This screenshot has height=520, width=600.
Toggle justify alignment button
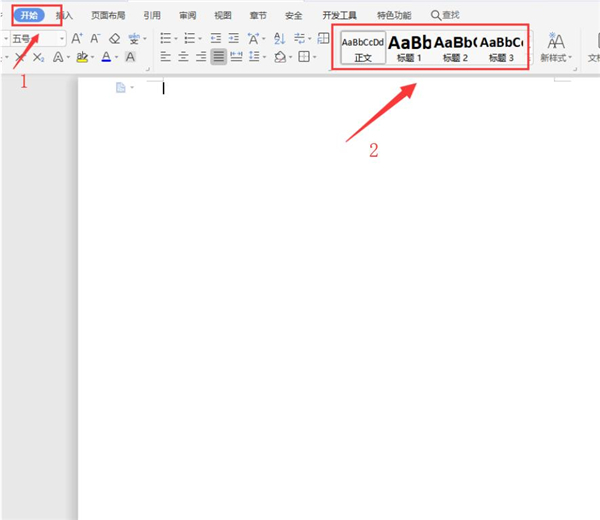218,57
